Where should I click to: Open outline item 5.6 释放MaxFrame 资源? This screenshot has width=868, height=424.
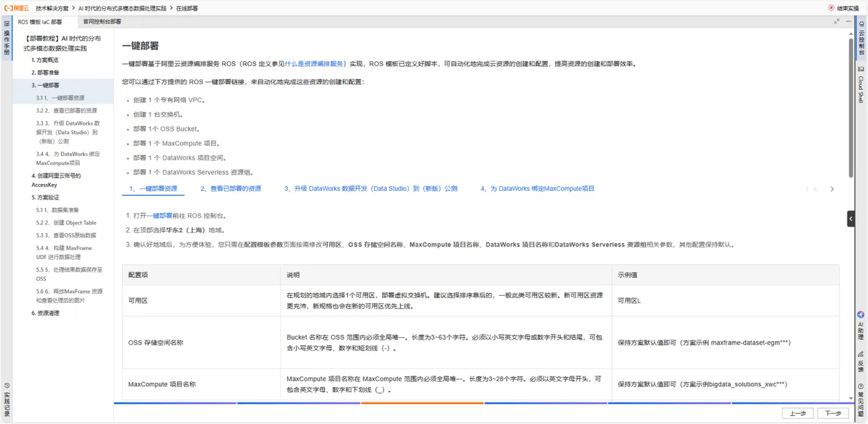[x=69, y=296]
